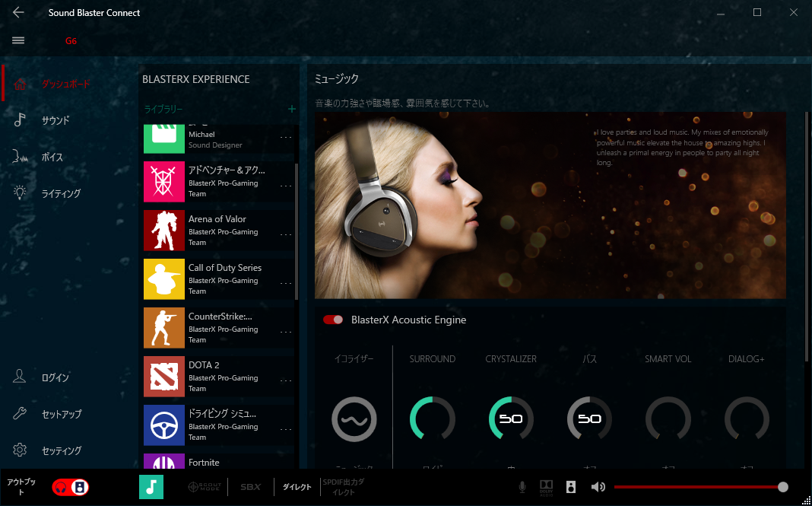Select the CounterStrike profile icon
This screenshot has width=812, height=506.
click(164, 328)
